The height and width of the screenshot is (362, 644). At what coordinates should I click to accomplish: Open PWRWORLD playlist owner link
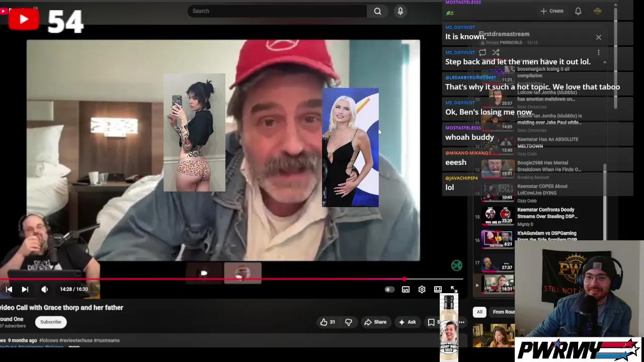coord(512,43)
